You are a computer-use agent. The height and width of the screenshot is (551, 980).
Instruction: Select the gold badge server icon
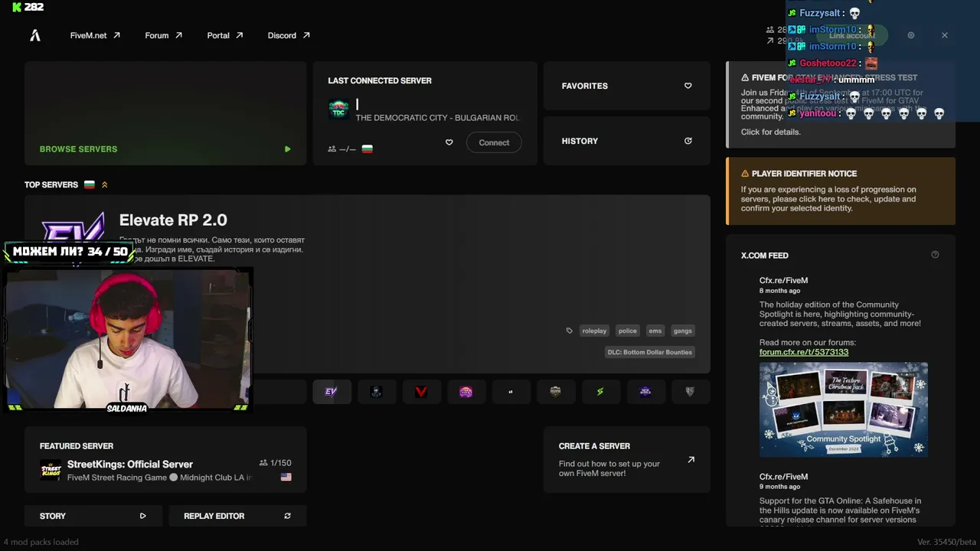tap(555, 392)
